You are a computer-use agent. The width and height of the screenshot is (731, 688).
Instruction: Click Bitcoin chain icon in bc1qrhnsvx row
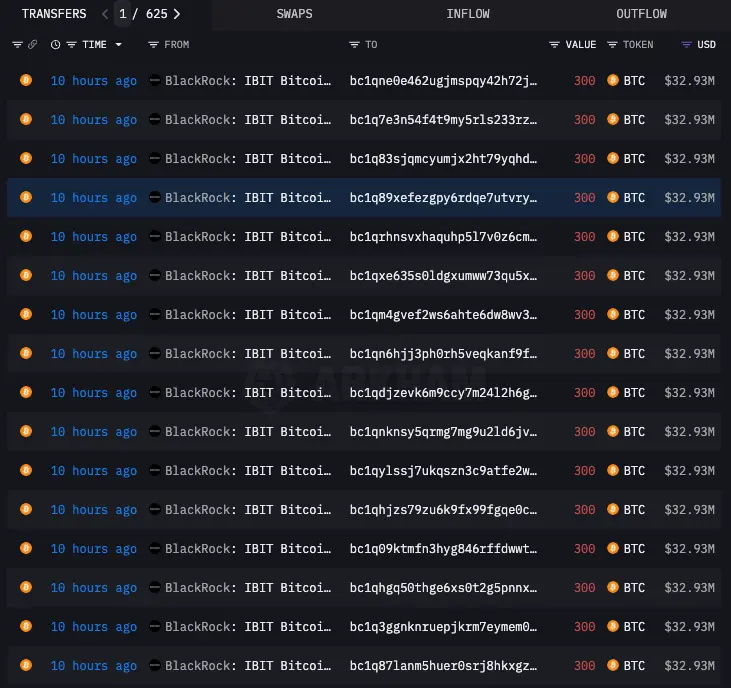26,236
